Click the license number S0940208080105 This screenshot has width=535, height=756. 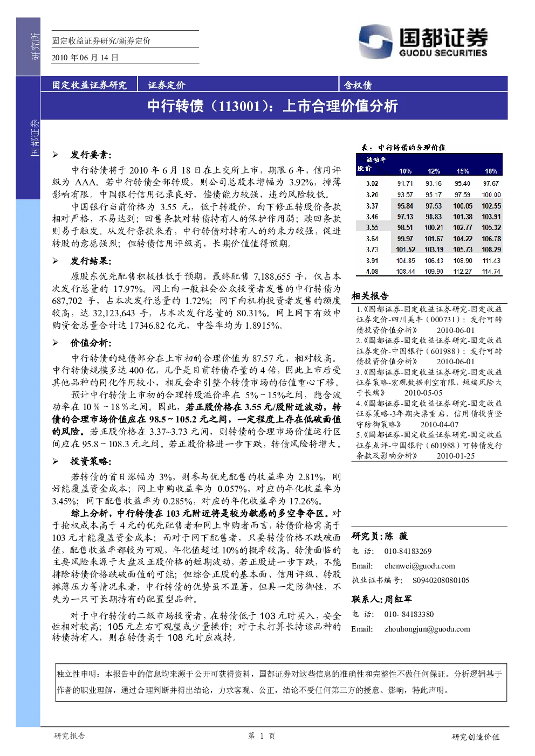point(441,580)
